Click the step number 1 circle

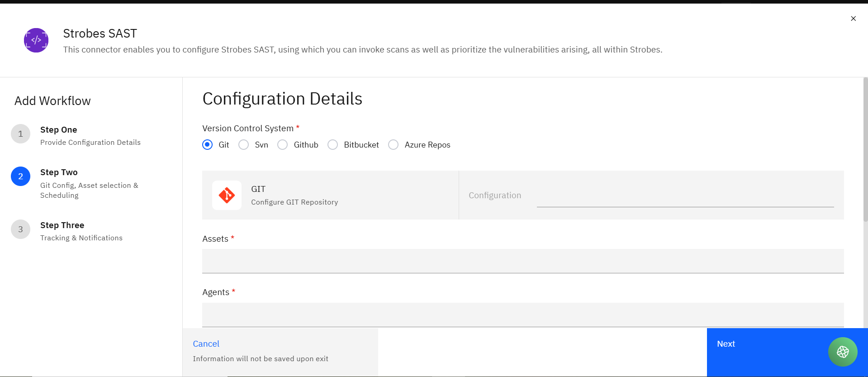coord(20,134)
